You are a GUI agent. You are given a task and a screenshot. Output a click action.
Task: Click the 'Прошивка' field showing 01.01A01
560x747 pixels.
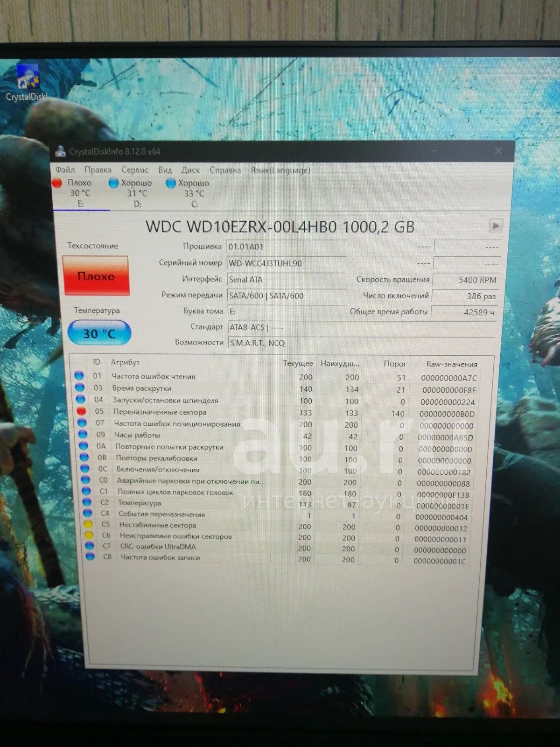pos(286,247)
